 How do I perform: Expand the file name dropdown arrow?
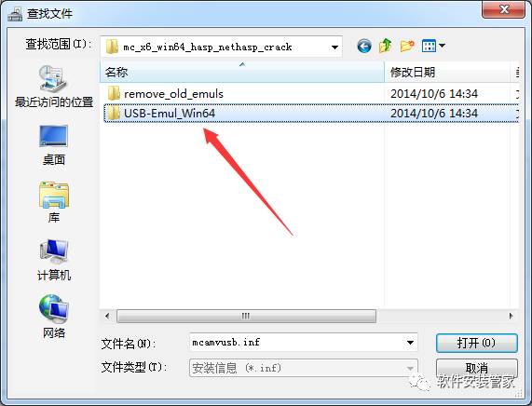pos(410,343)
